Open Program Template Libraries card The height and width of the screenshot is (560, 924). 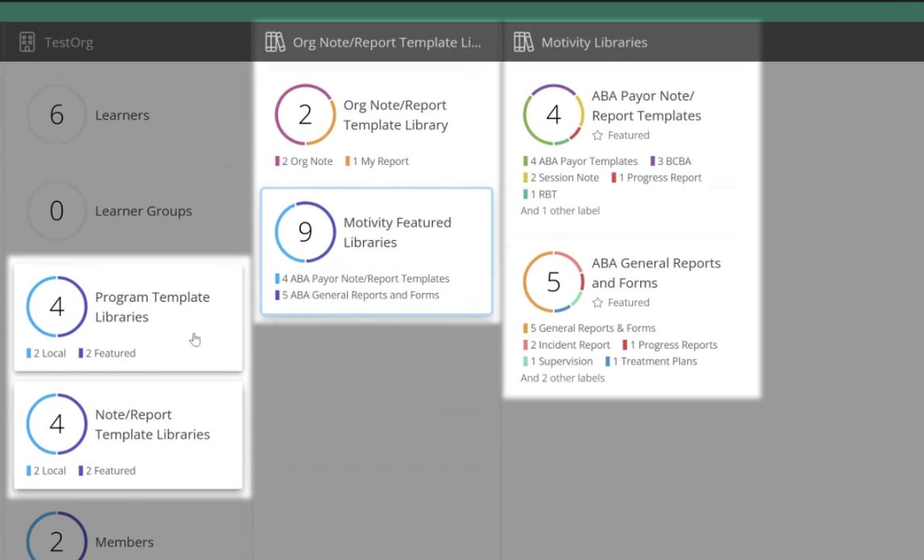click(x=128, y=318)
